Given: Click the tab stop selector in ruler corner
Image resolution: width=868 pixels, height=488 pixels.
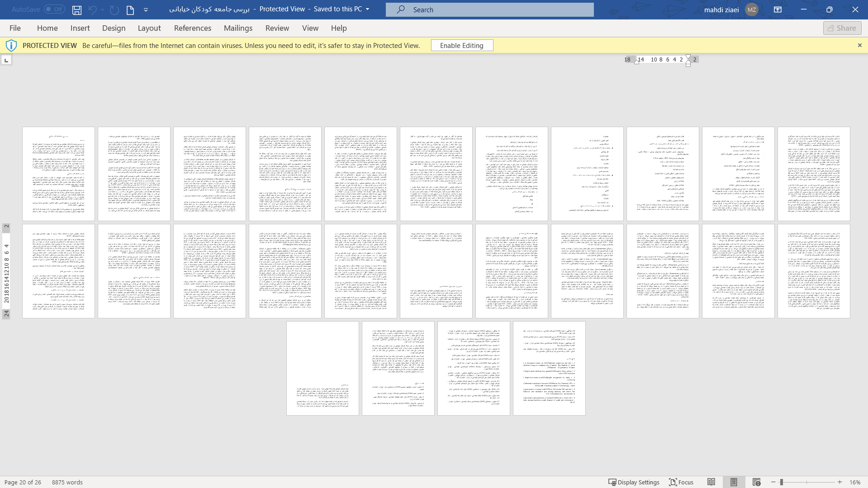Looking at the screenshot, I should 6,60.
